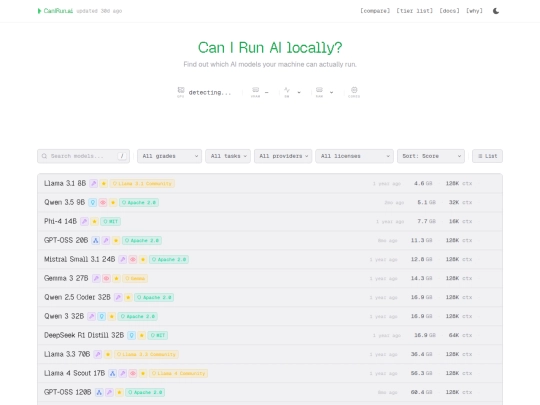Open the All grades dropdown
The image size is (540, 405).
click(169, 156)
